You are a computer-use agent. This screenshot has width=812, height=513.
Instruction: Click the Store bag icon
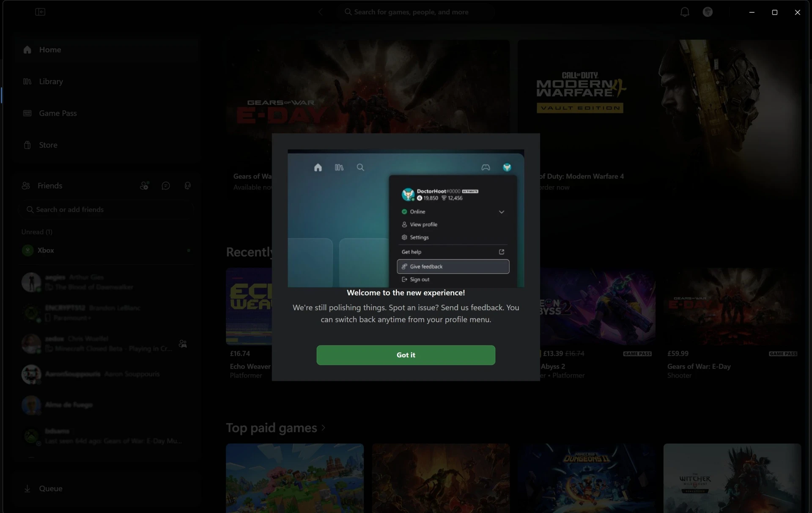pos(27,145)
